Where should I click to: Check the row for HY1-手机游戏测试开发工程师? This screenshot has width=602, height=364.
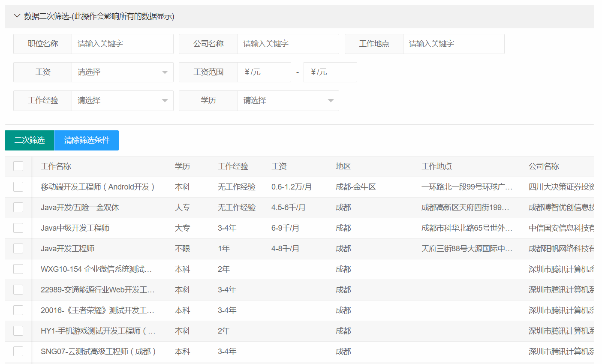18,331
